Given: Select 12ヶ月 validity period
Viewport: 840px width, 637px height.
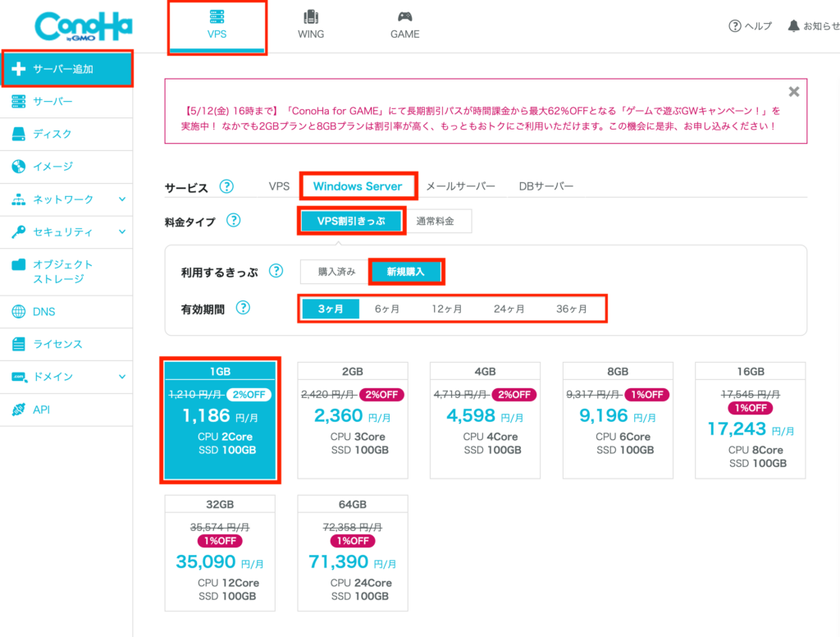Looking at the screenshot, I should coord(447,309).
